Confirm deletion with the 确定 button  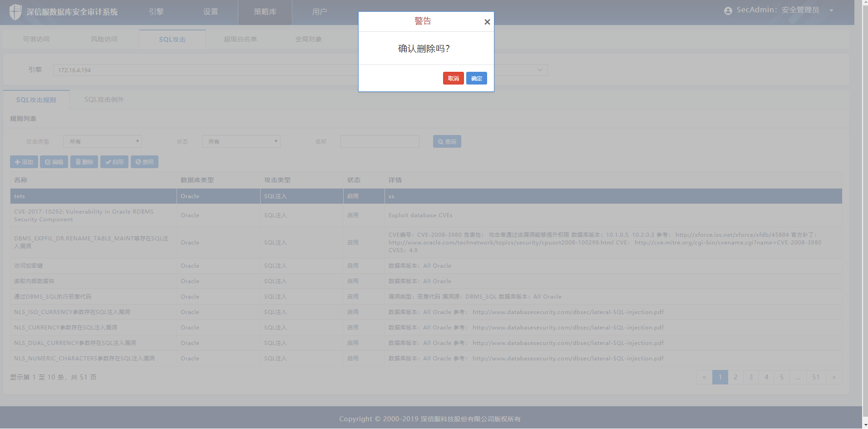476,78
